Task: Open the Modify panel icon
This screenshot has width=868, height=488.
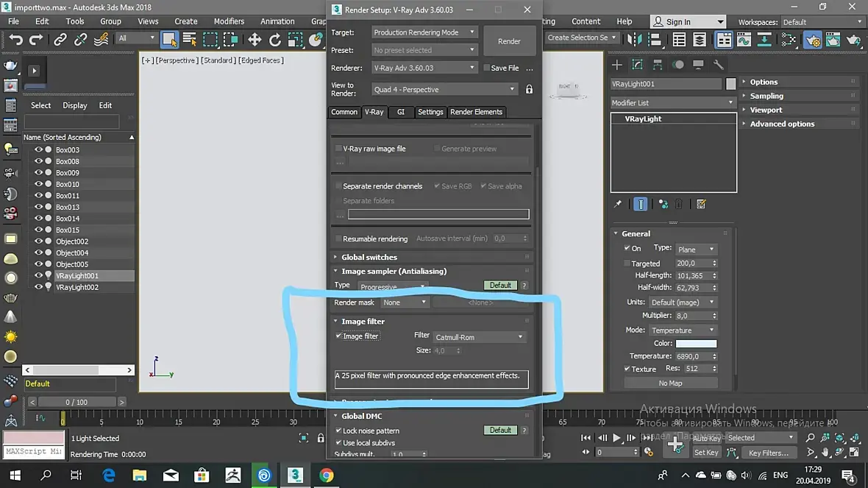Action: pyautogui.click(x=637, y=65)
